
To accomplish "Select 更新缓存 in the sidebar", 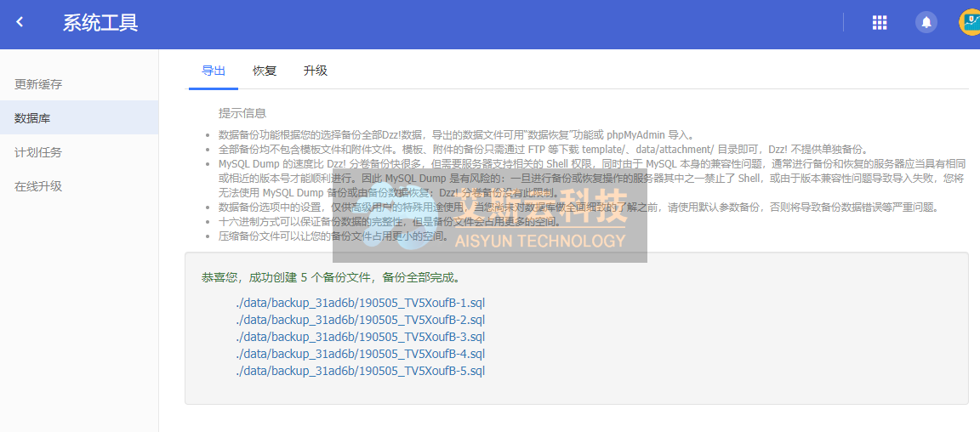I will (38, 84).
